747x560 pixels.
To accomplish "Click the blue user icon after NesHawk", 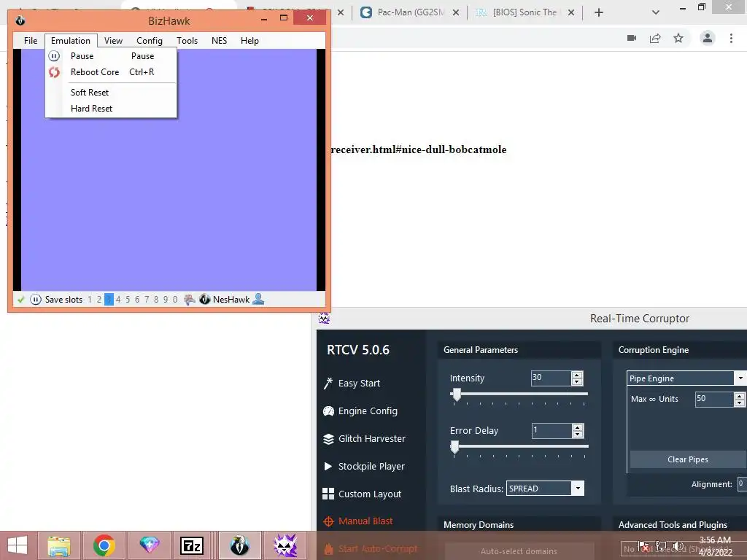I will (258, 299).
